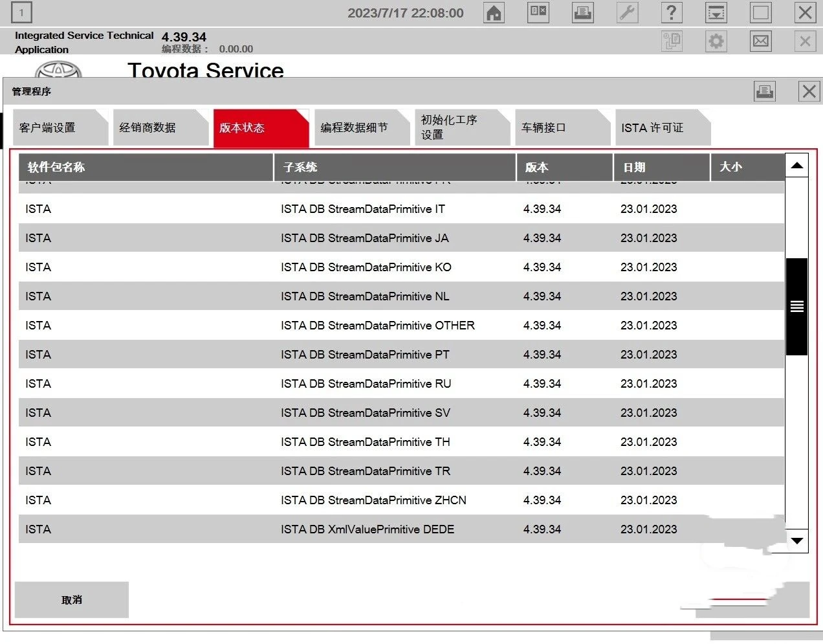Sort by 软件包名称 column header

coord(146,167)
